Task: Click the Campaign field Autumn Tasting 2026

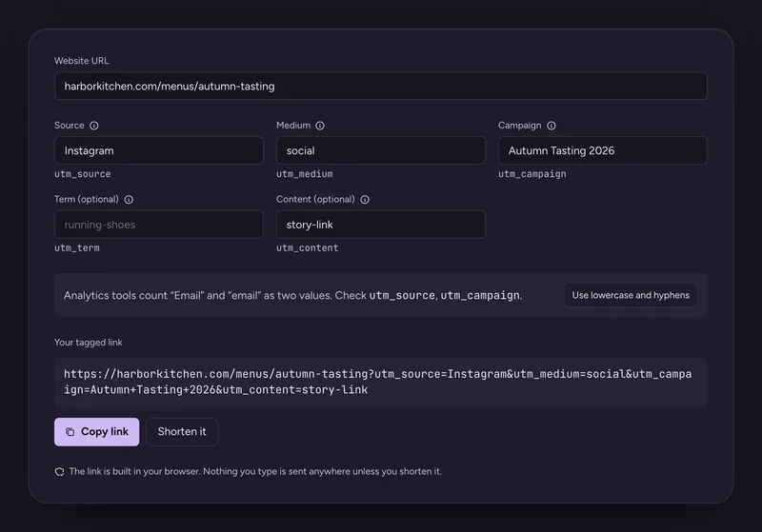Action: [x=603, y=150]
